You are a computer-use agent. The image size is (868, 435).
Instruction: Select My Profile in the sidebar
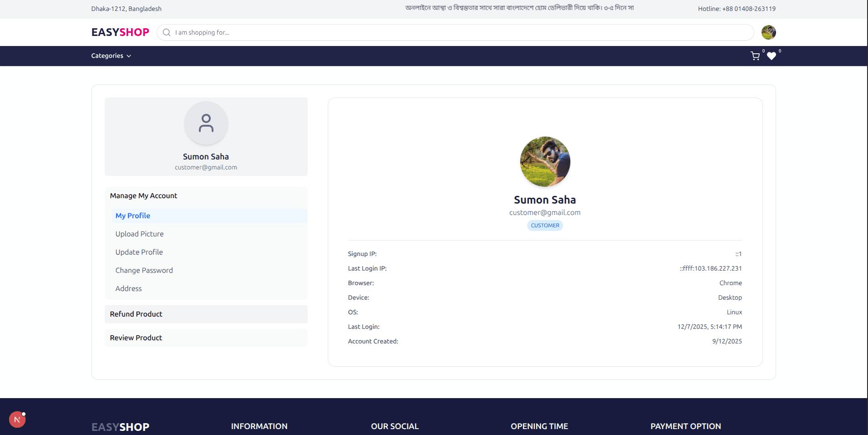(132, 215)
